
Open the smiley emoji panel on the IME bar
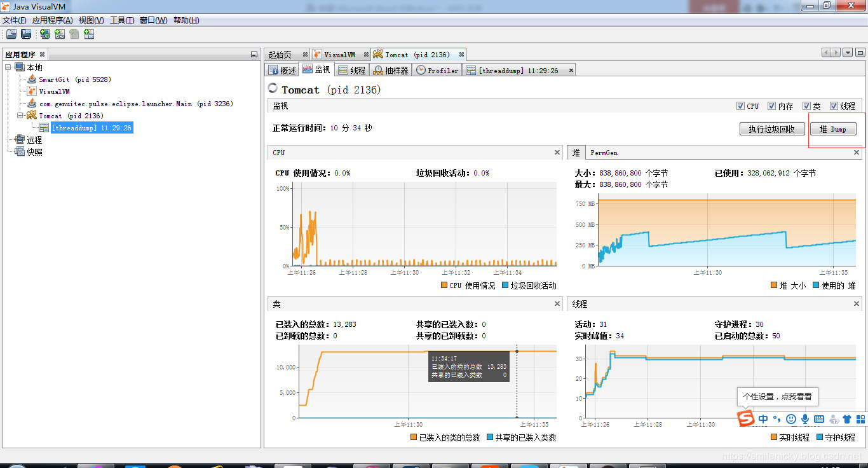(791, 419)
